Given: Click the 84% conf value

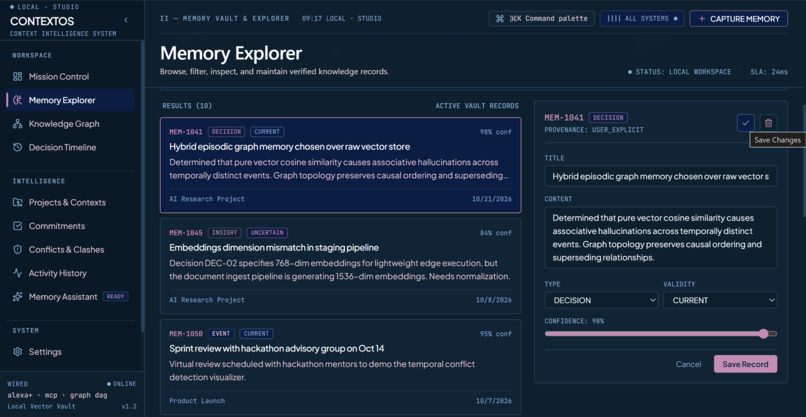Looking at the screenshot, I should click(x=496, y=233).
